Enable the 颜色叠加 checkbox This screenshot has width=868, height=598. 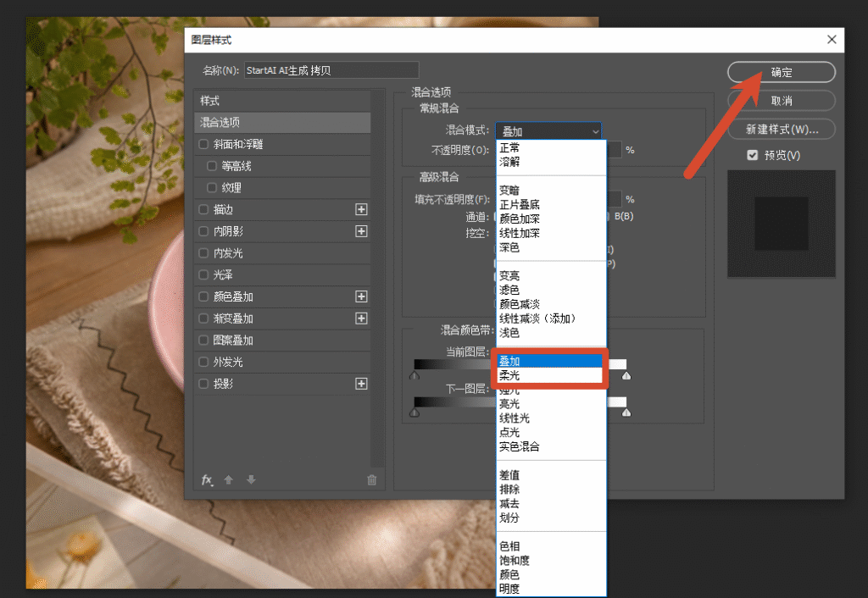[203, 296]
